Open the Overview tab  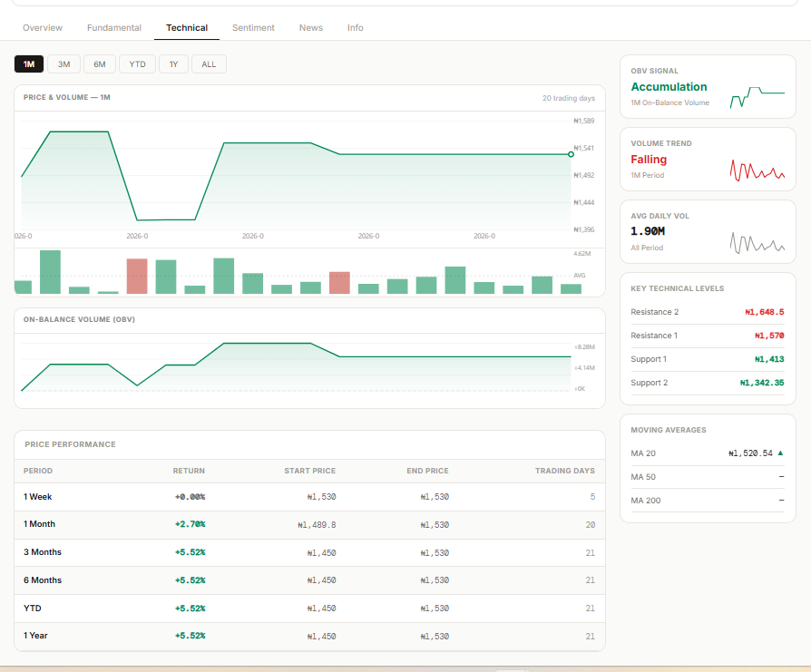[x=43, y=28]
